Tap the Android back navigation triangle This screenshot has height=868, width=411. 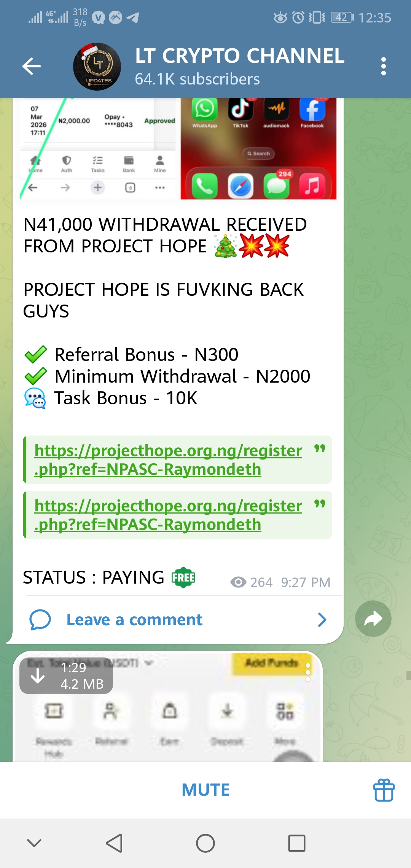point(114,843)
